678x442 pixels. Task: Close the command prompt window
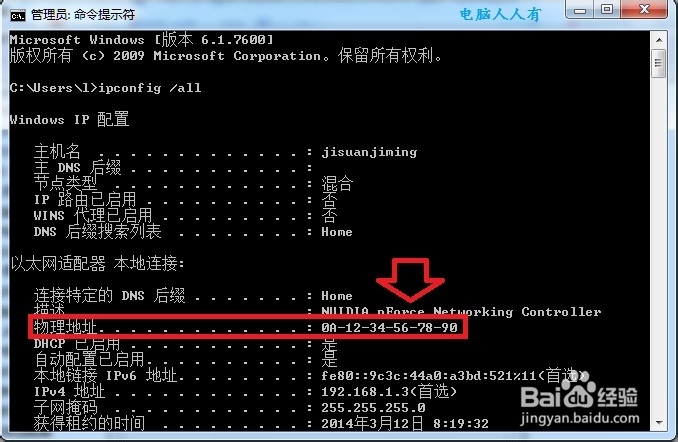pyautogui.click(x=644, y=10)
